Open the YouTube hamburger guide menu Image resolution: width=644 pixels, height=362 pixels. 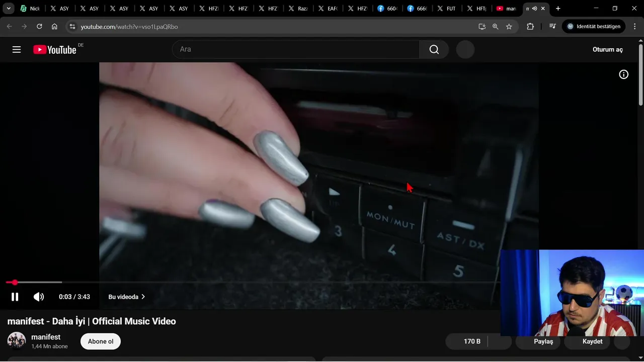coord(17,49)
